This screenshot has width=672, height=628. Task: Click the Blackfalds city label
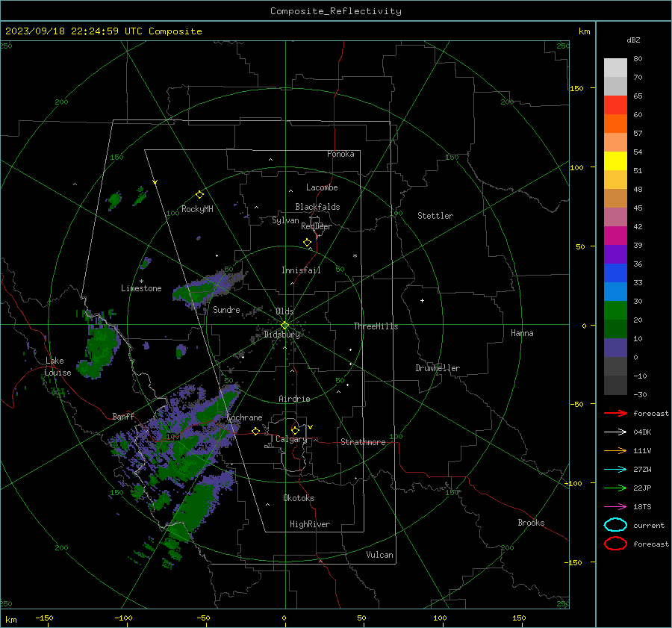point(317,207)
